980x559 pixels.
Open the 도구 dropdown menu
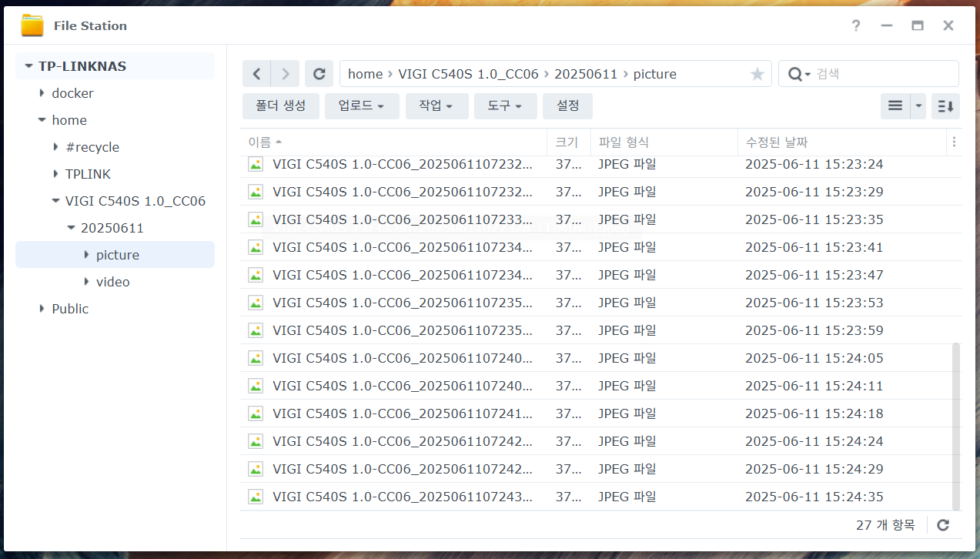point(505,106)
